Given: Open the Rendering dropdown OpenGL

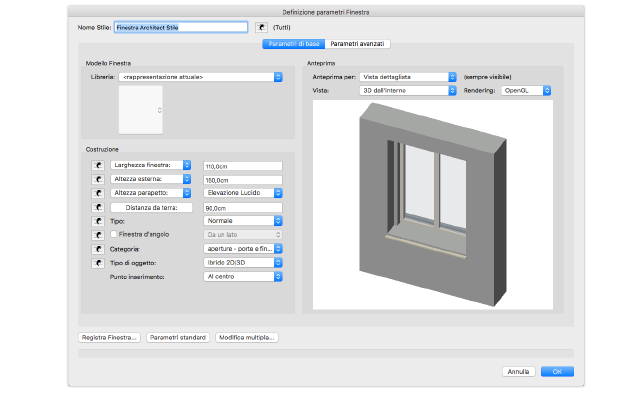Looking at the screenshot, I should 526,91.
